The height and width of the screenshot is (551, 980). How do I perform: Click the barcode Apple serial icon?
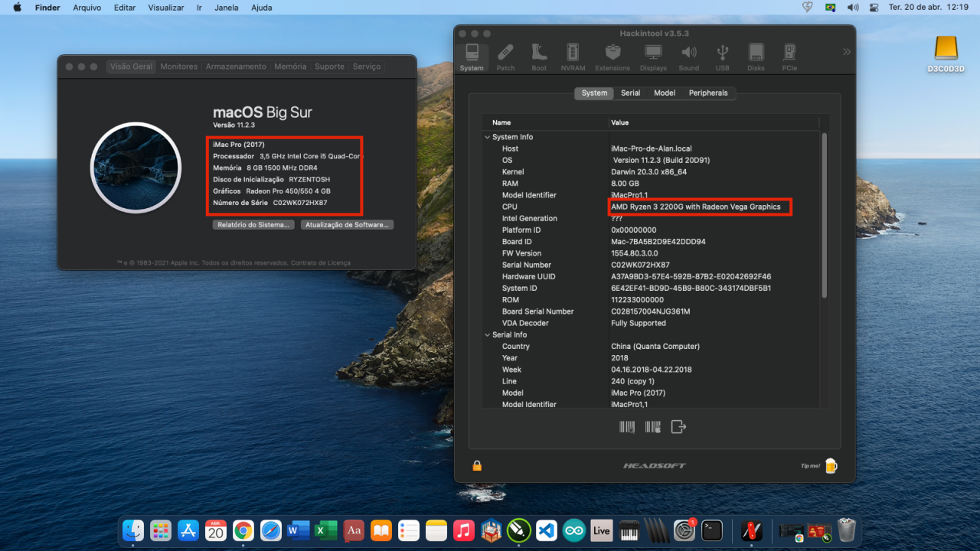coord(652,427)
